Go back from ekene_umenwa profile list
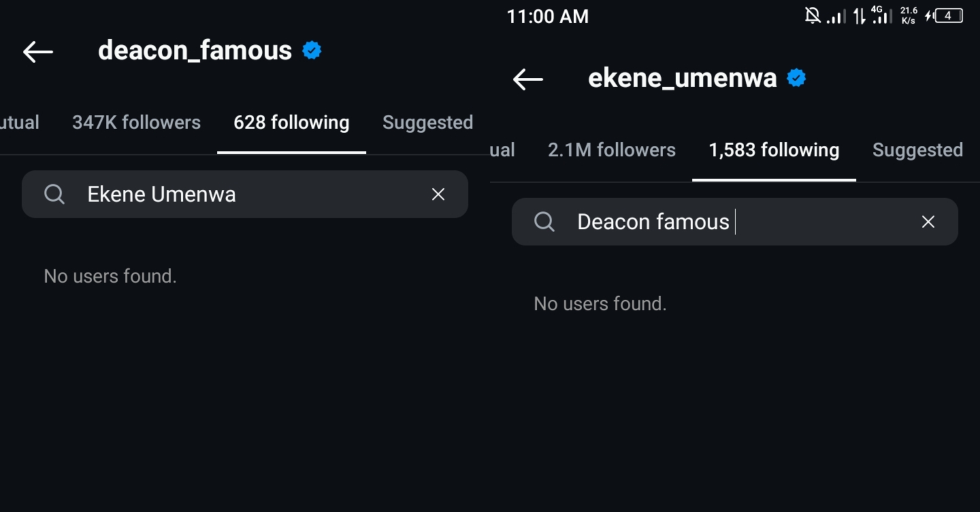 [x=528, y=79]
